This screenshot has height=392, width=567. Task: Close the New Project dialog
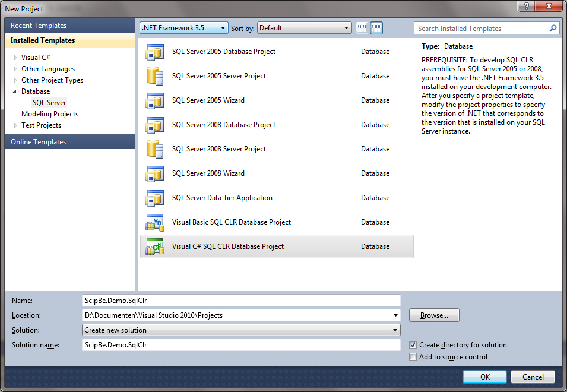pyautogui.click(x=549, y=6)
